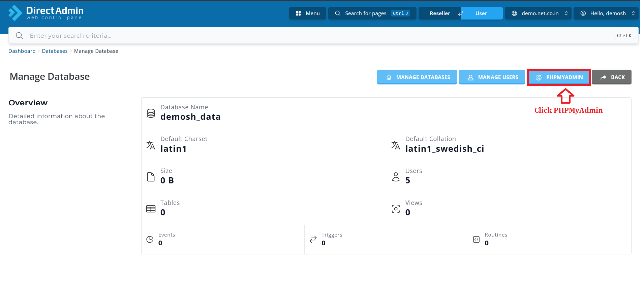The height and width of the screenshot is (284, 644).
Task: Go to the Databases breadcrumb
Action: [55, 51]
